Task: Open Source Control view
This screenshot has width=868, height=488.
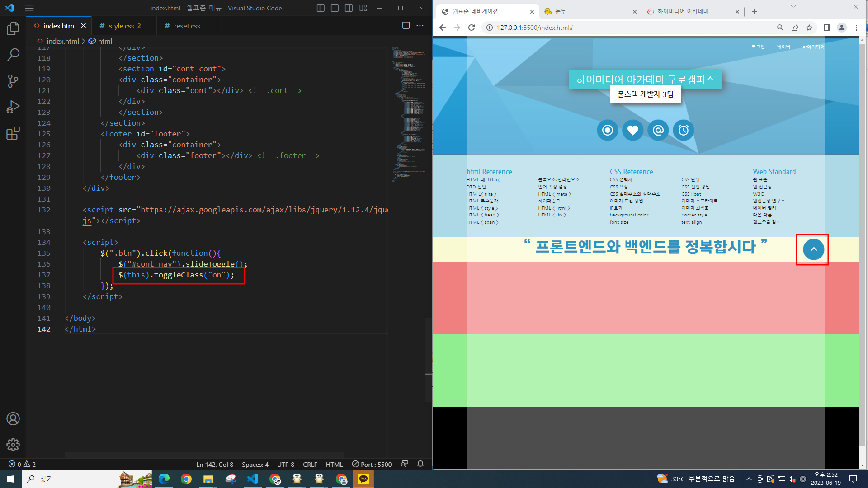Action: click(x=13, y=81)
